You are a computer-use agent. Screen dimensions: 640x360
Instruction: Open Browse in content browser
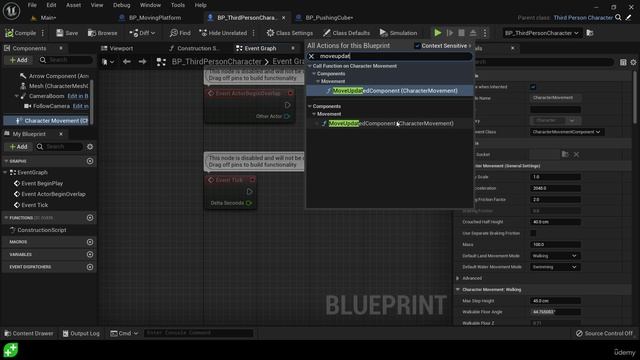tap(102, 33)
